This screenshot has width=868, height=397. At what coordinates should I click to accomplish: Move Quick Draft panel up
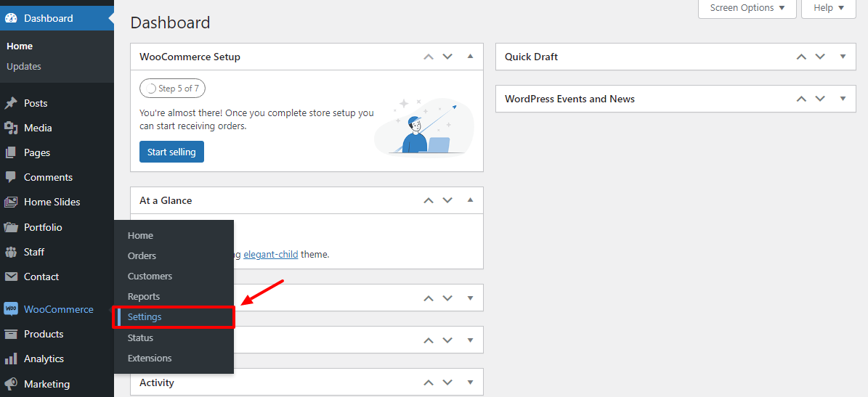pos(801,57)
